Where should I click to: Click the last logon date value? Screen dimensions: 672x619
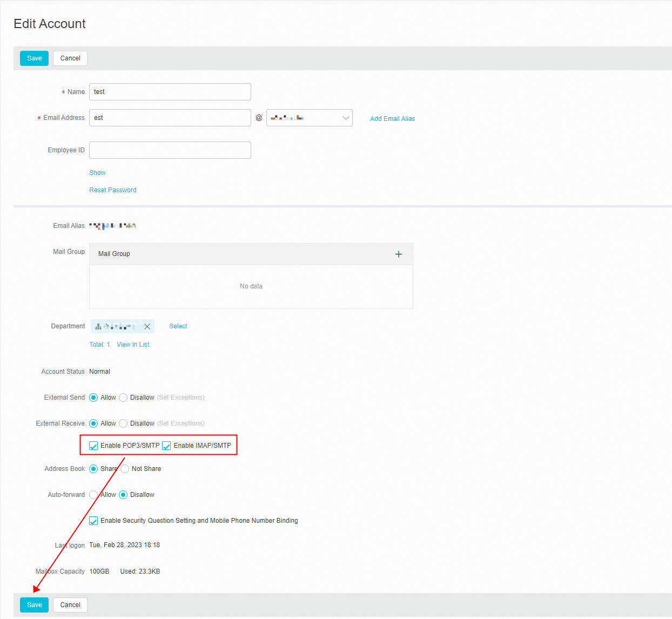124,545
